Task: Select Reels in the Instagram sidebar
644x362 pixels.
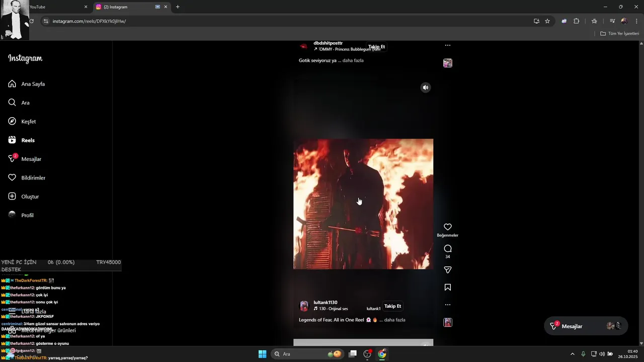Action: click(x=22, y=140)
